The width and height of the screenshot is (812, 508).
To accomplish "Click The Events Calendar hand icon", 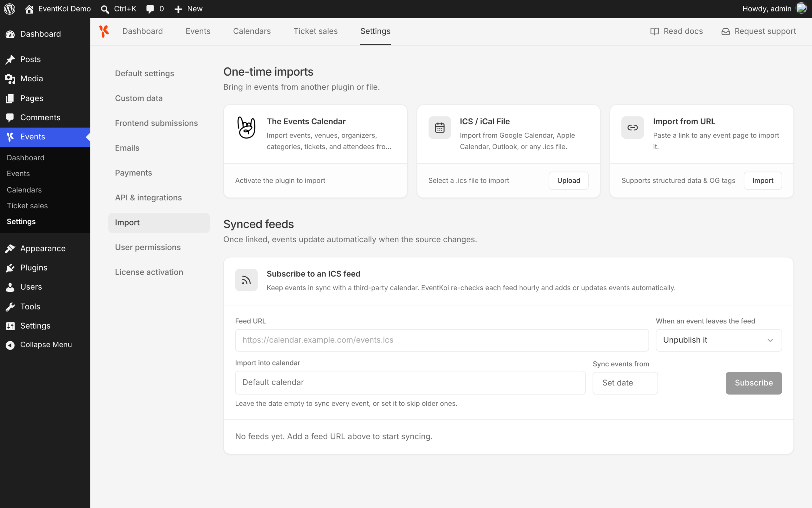I will pos(246,127).
